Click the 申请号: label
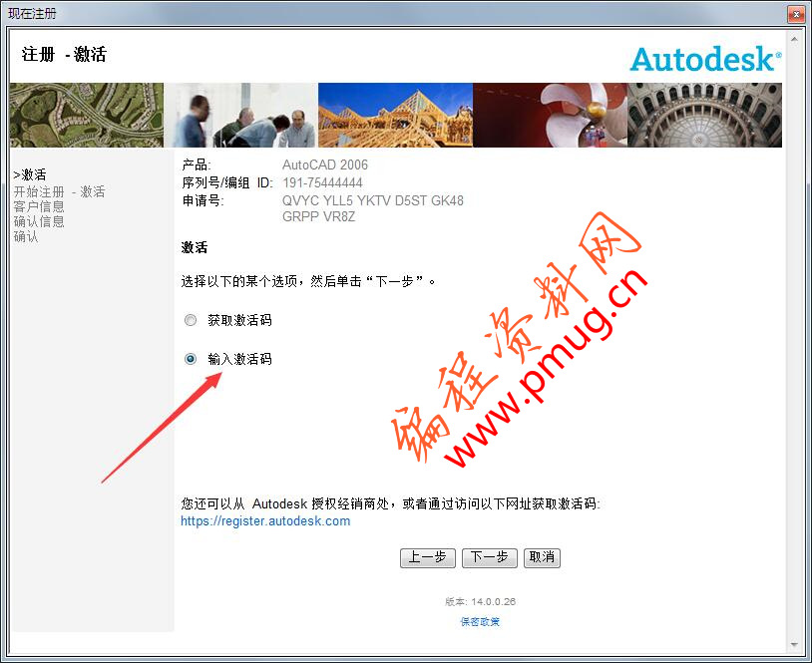This screenshot has height=663, width=812. (203, 200)
